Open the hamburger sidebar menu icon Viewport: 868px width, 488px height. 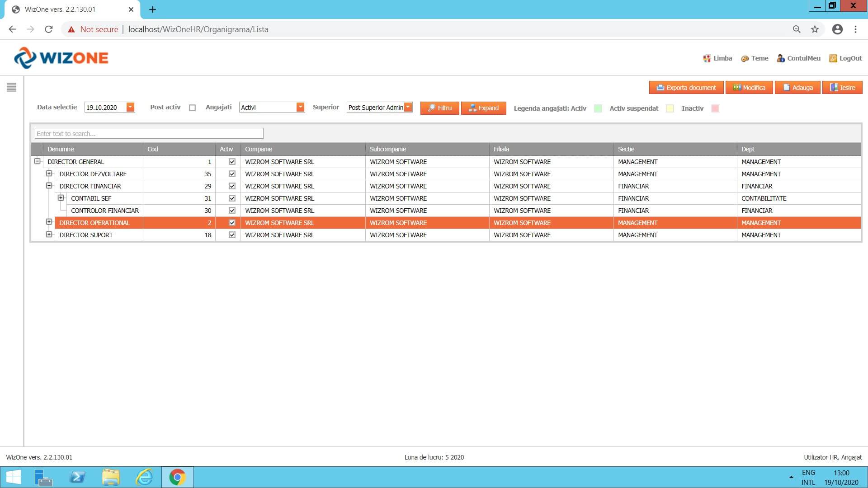coord(11,87)
